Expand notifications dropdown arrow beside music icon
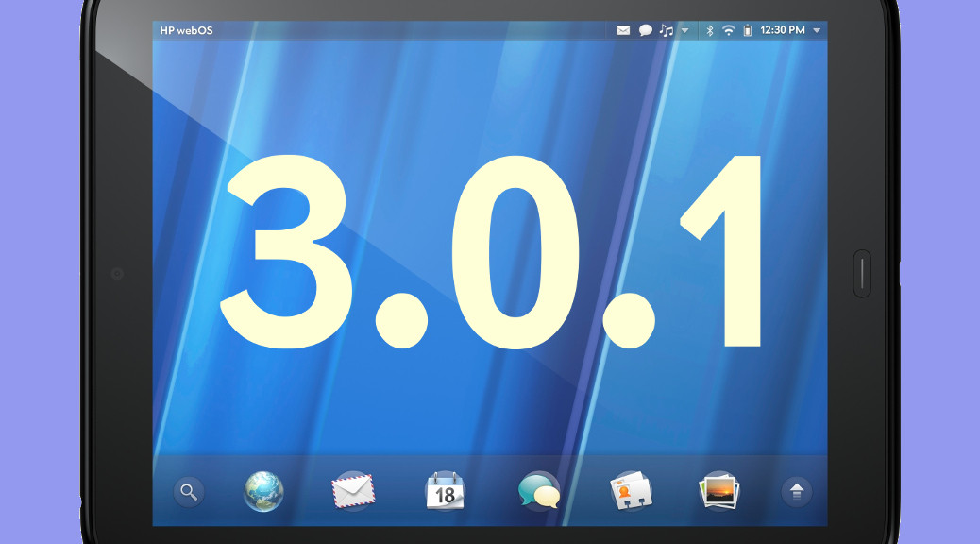Screen dimensions: 980x544 685,30
